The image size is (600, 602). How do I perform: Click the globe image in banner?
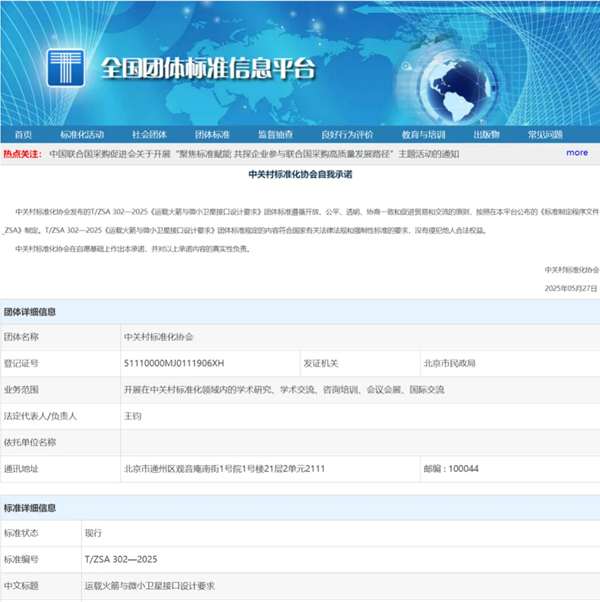(459, 90)
